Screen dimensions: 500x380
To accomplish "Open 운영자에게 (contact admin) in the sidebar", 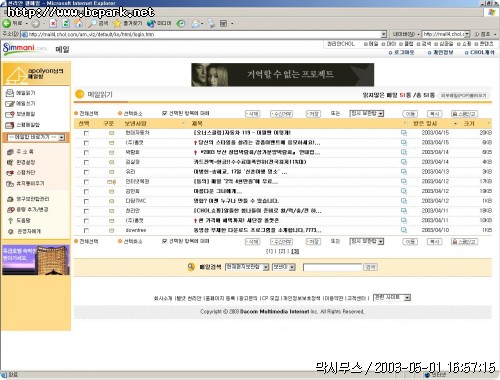I will tap(28, 231).
